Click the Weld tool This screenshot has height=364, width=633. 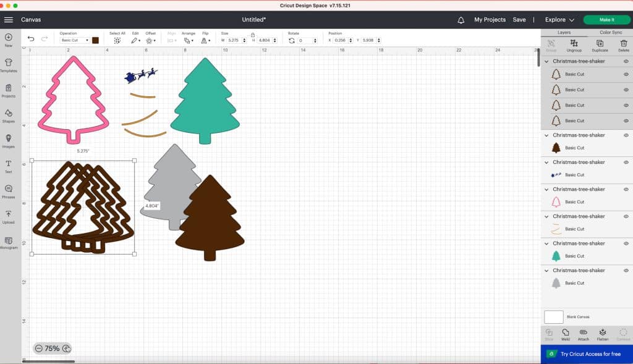pyautogui.click(x=565, y=334)
